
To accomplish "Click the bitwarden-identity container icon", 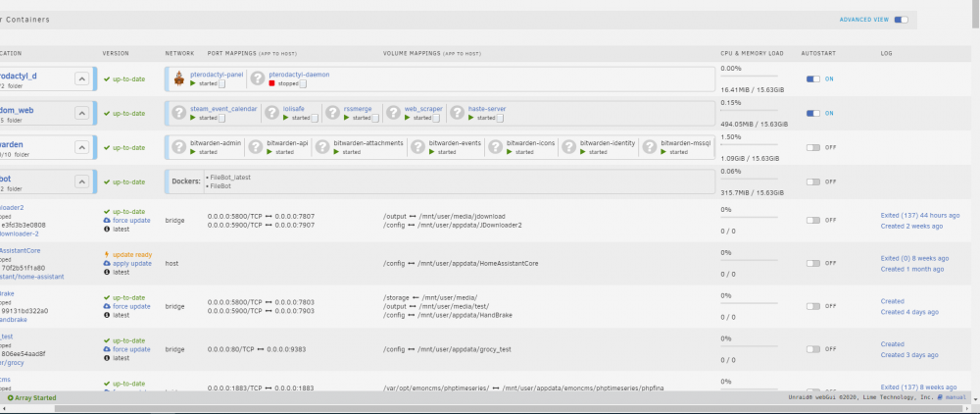I will (x=568, y=147).
